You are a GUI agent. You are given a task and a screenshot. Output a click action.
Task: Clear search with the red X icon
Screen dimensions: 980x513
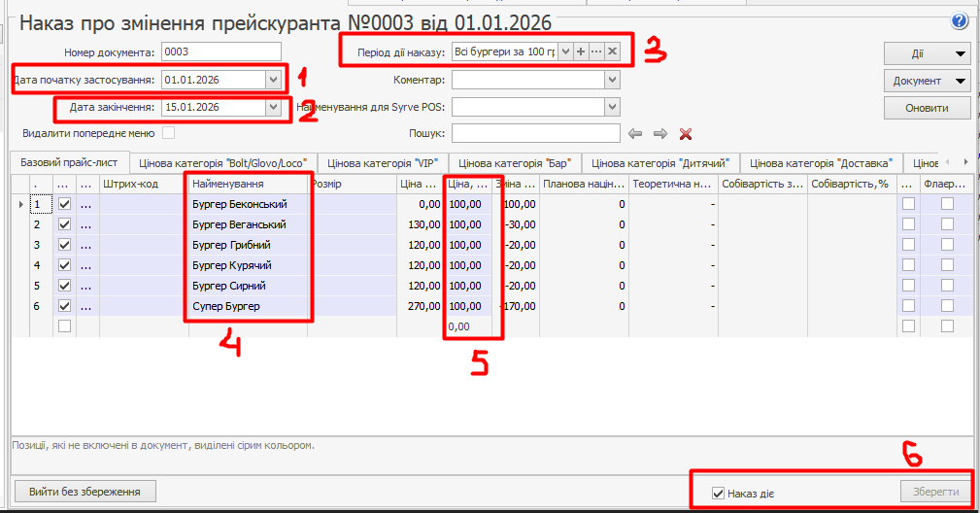tap(685, 134)
